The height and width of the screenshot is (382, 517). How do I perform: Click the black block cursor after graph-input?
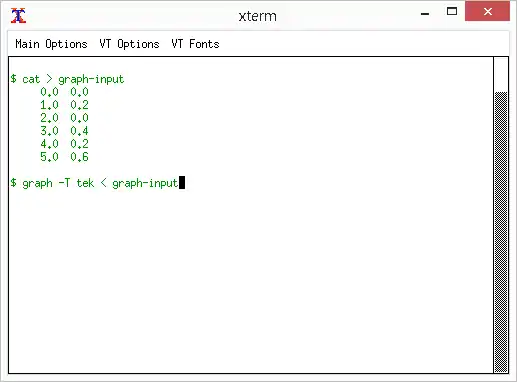(182, 183)
